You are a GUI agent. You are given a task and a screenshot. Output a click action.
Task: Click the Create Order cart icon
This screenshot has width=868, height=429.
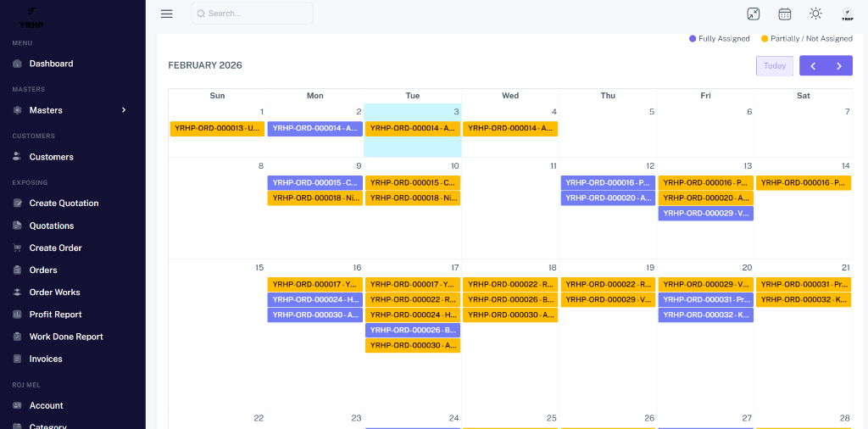pos(17,248)
